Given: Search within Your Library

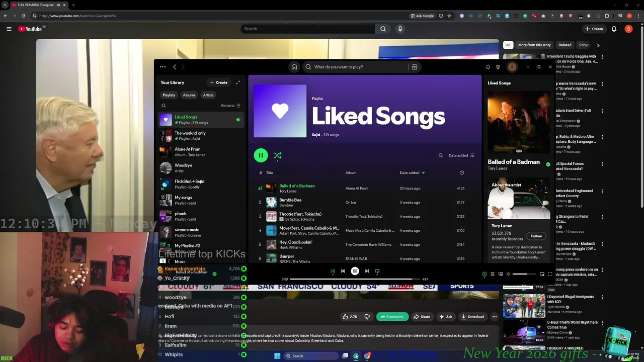Looking at the screenshot, I should (x=164, y=106).
